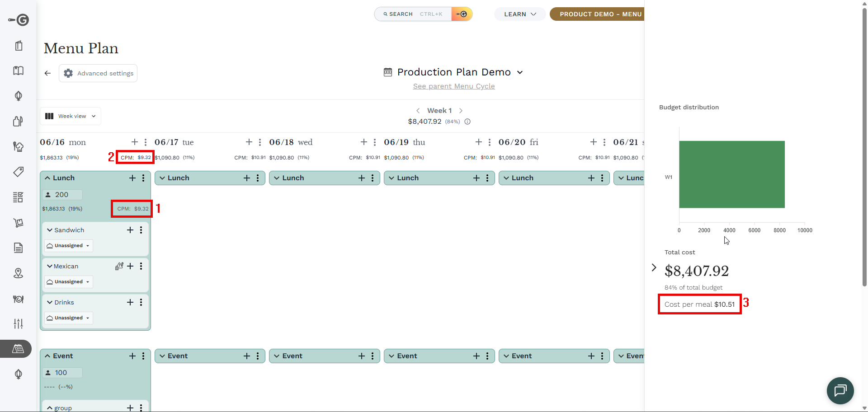This screenshot has height=412, width=868.
Task: Open the open-book icon in the sidebar
Action: pyautogui.click(x=19, y=70)
